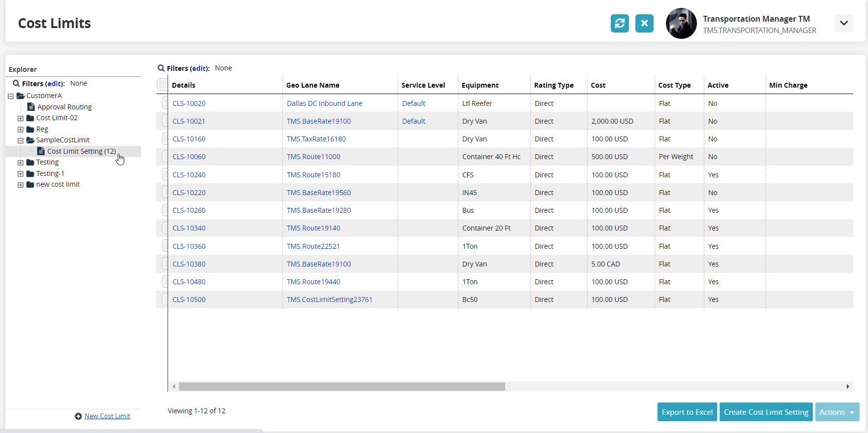Open the Actions dropdown menu

point(837,412)
